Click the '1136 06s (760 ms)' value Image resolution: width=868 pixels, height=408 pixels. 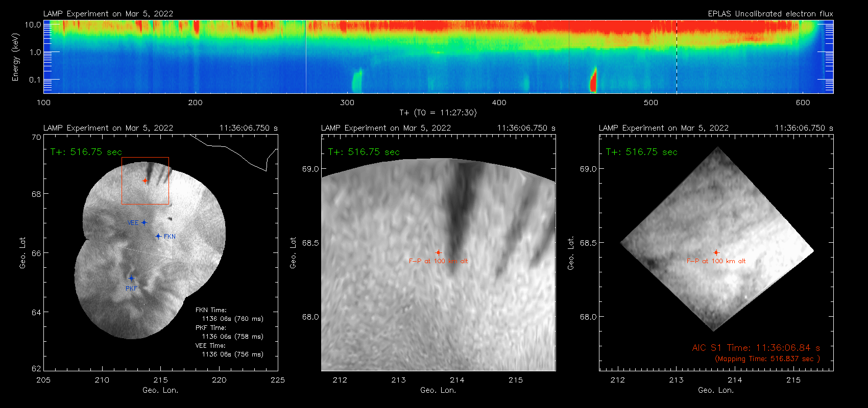(233, 319)
